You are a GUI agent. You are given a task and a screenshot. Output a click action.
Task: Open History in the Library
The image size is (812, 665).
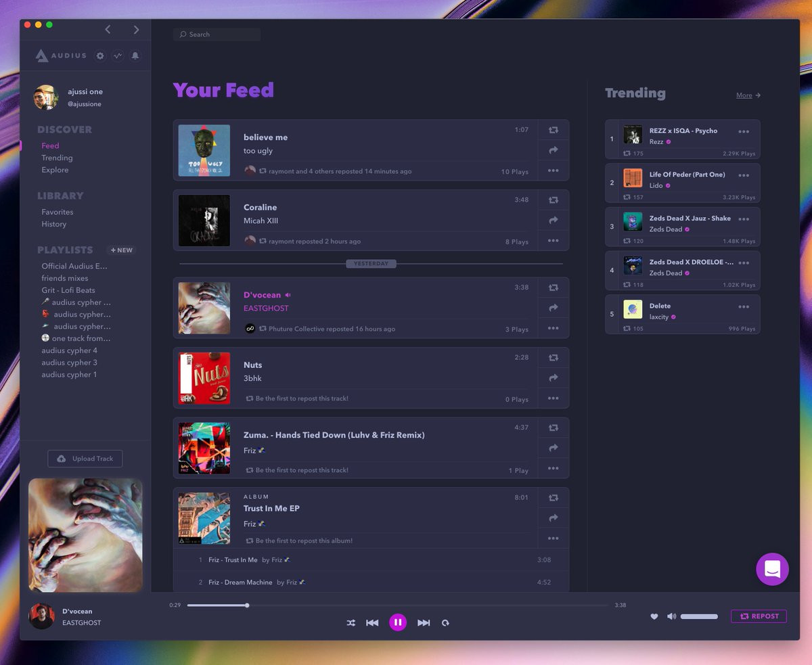point(54,224)
